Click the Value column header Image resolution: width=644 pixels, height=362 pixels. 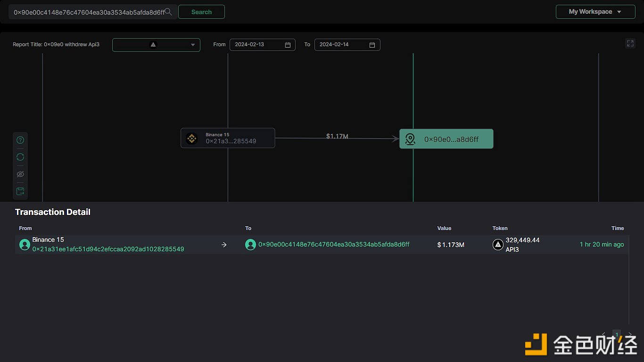point(444,228)
